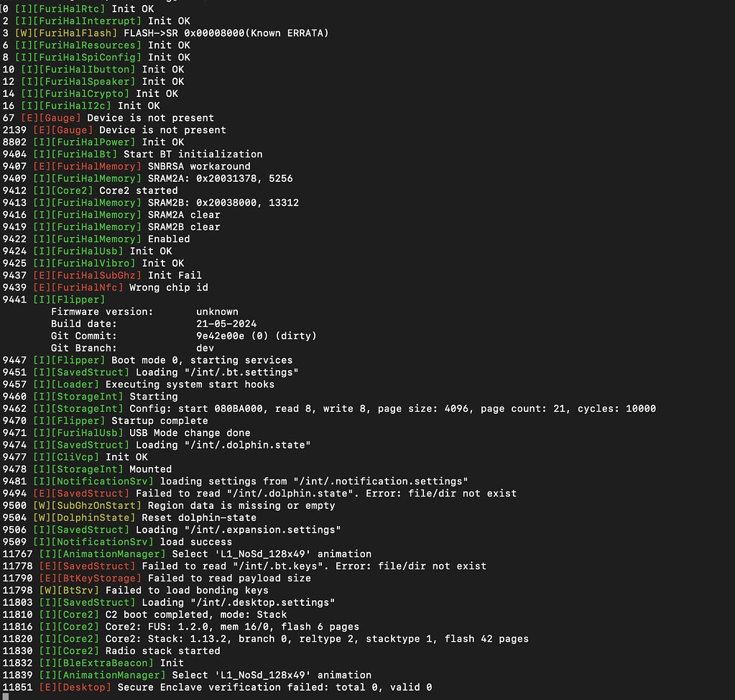
Task: Click the 'Startup complete' log line
Action: coord(171,421)
